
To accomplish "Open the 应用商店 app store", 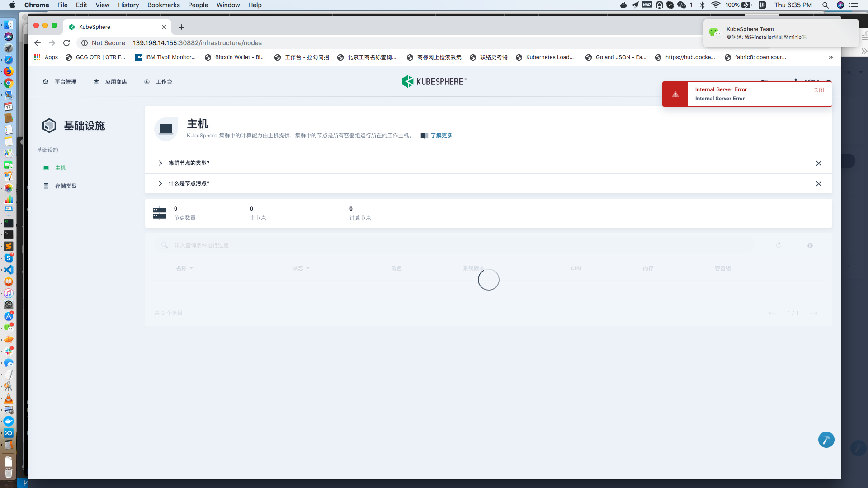I will (x=110, y=82).
